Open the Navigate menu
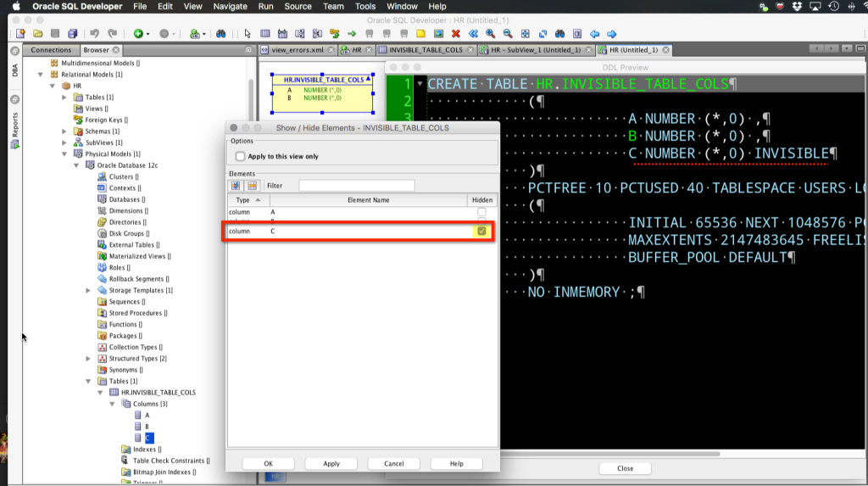The height and width of the screenshot is (486, 868). [x=230, y=6]
